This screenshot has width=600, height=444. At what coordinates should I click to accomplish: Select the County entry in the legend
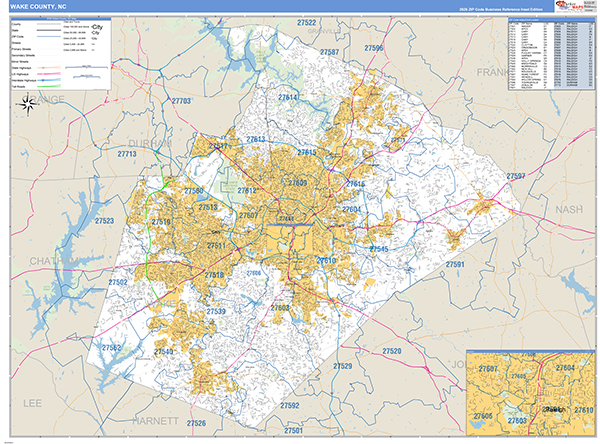(x=14, y=23)
